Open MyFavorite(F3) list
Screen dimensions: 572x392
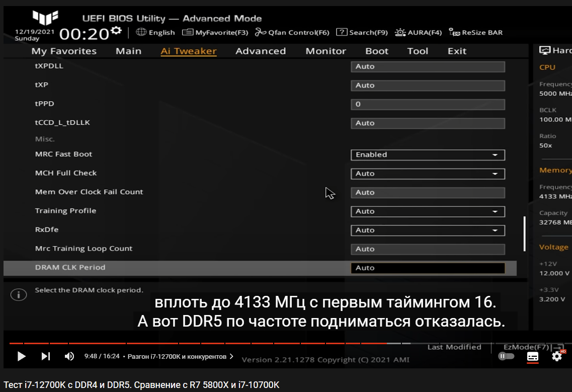tap(215, 33)
